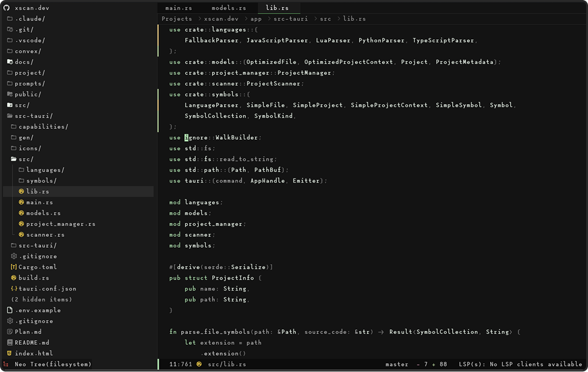Image resolution: width=588 pixels, height=372 pixels.
Task: Click the 11:761 cursor position indicator
Action: 181,364
